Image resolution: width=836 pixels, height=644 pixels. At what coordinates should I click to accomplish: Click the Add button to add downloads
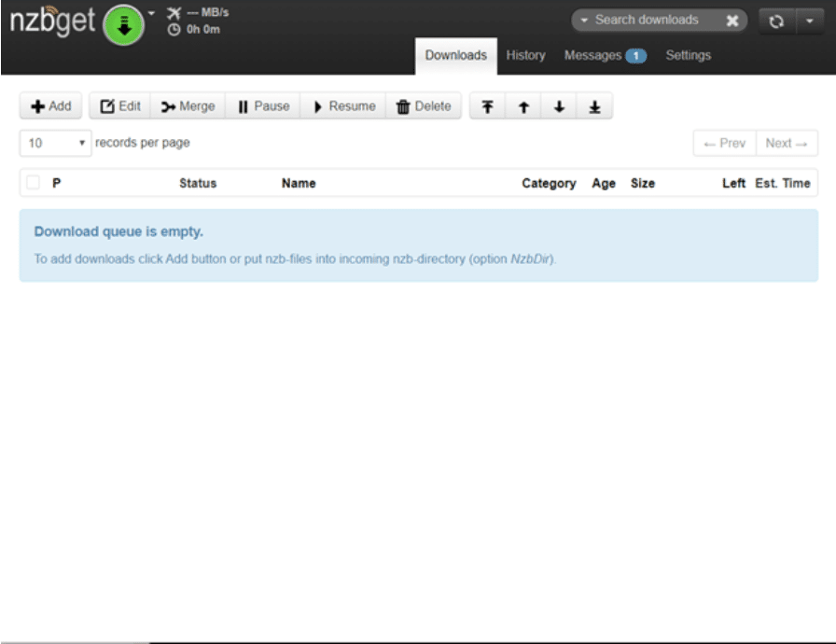point(51,106)
